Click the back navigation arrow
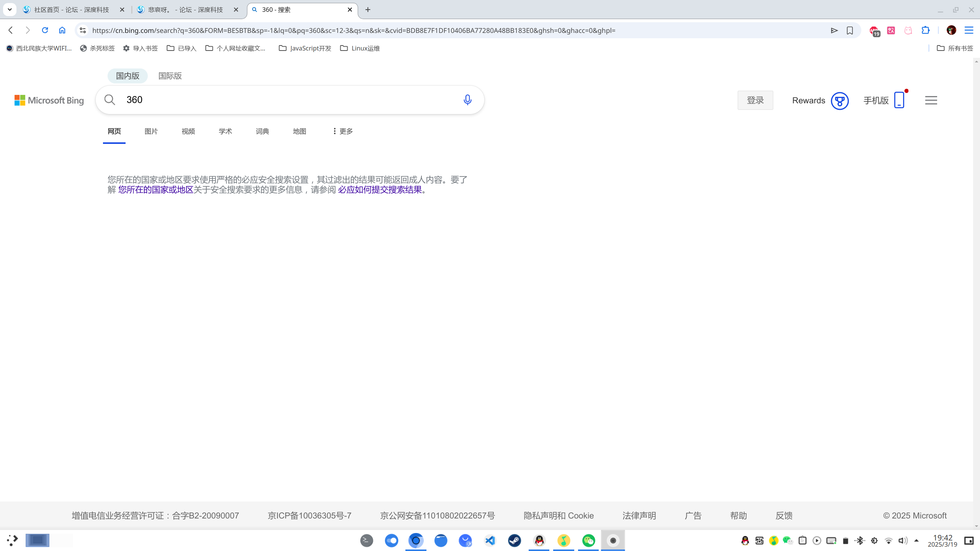Viewport: 980px width, 551px height. click(x=11, y=30)
